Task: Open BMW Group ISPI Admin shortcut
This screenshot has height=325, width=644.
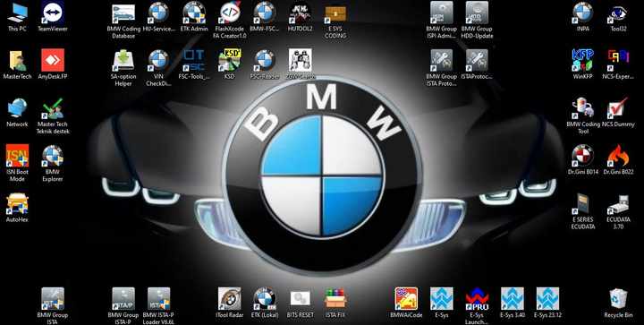Action: (442, 20)
